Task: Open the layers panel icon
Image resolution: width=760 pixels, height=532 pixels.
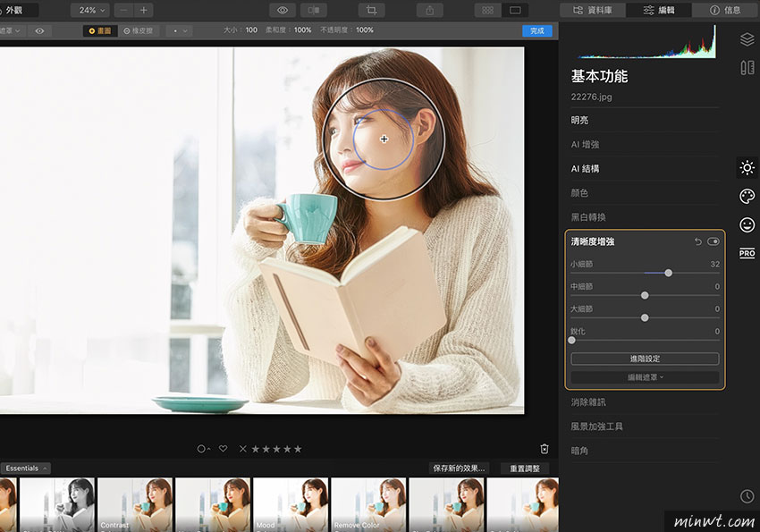Action: click(x=747, y=39)
